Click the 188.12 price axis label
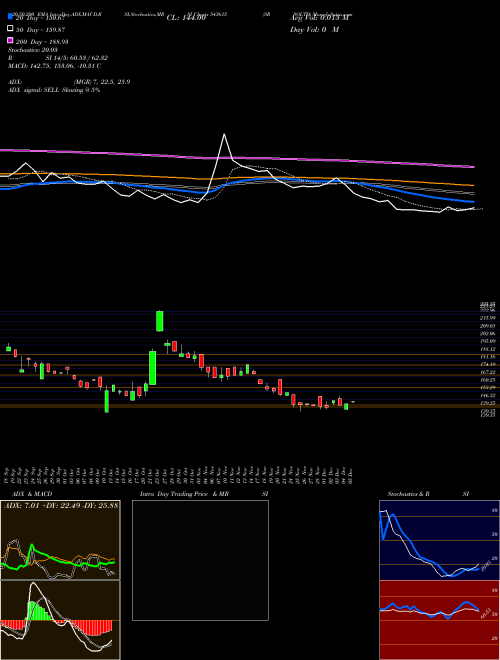 click(x=489, y=349)
